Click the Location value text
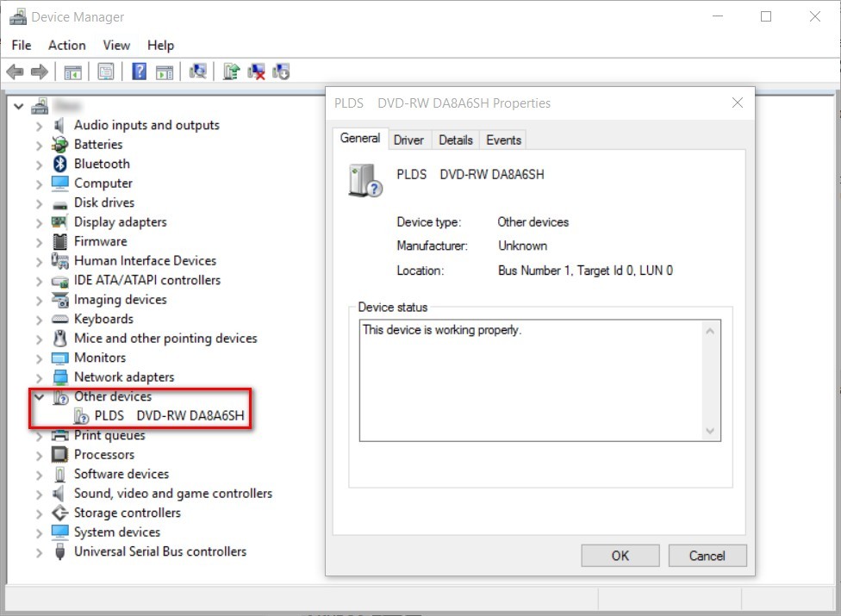This screenshot has height=616, width=841. (x=585, y=271)
